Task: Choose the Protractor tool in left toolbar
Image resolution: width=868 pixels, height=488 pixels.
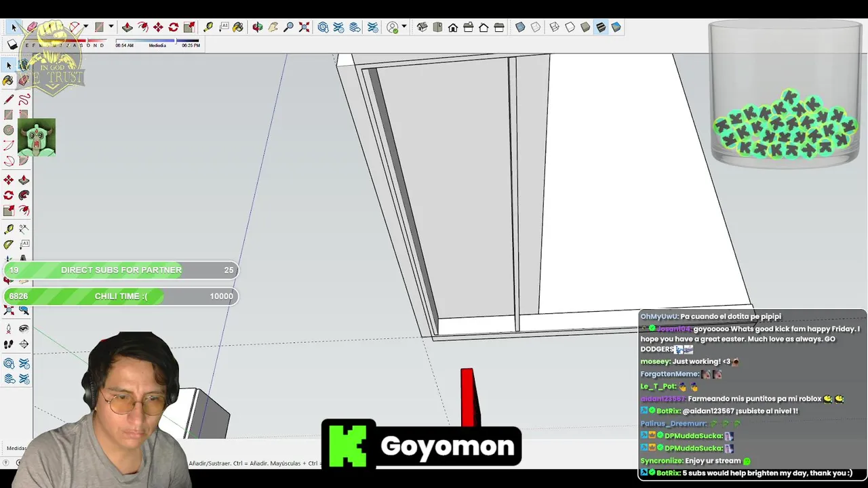Action: point(8,245)
